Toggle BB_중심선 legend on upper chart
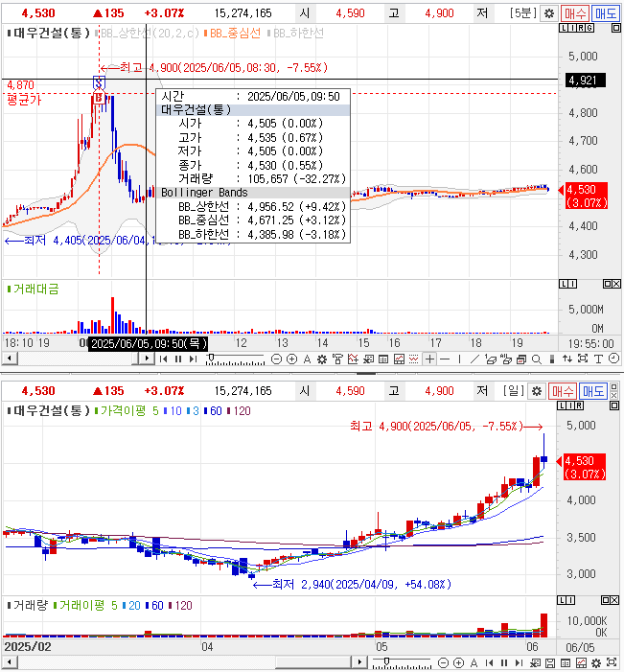The width and height of the screenshot is (624, 672). tap(232, 33)
